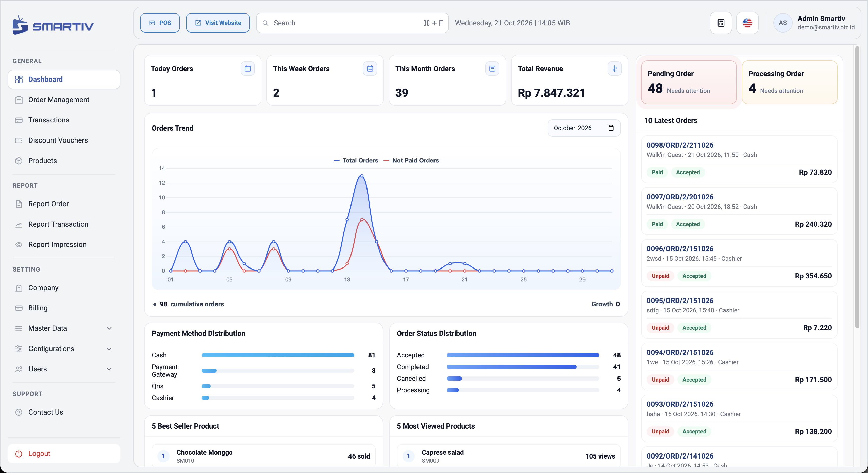Click the This Month Orders list icon
This screenshot has width=868, height=473.
[x=492, y=69]
